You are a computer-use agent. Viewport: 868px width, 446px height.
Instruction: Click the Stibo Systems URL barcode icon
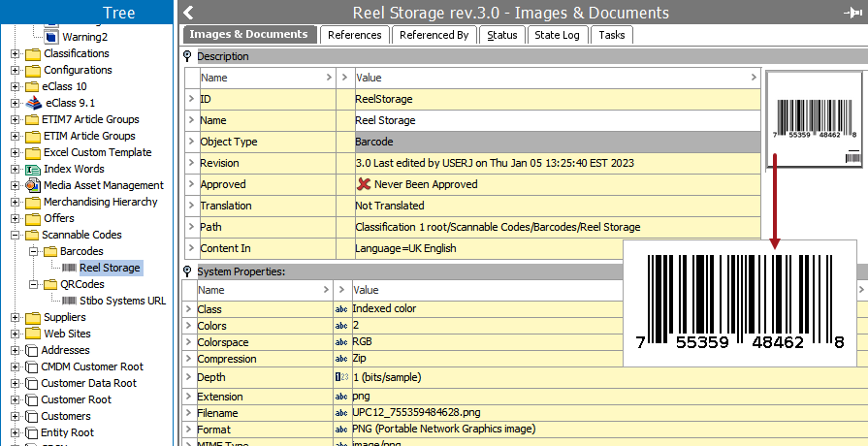[69, 301]
